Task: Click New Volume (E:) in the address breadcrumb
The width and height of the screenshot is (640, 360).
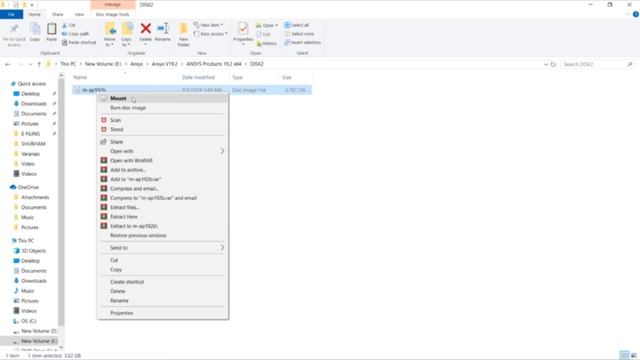Action: point(103,64)
